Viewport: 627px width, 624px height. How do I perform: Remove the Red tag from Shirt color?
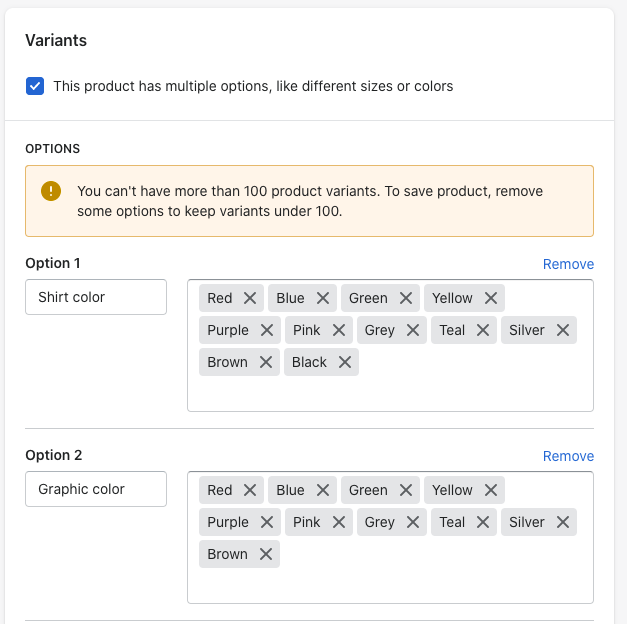[250, 298]
